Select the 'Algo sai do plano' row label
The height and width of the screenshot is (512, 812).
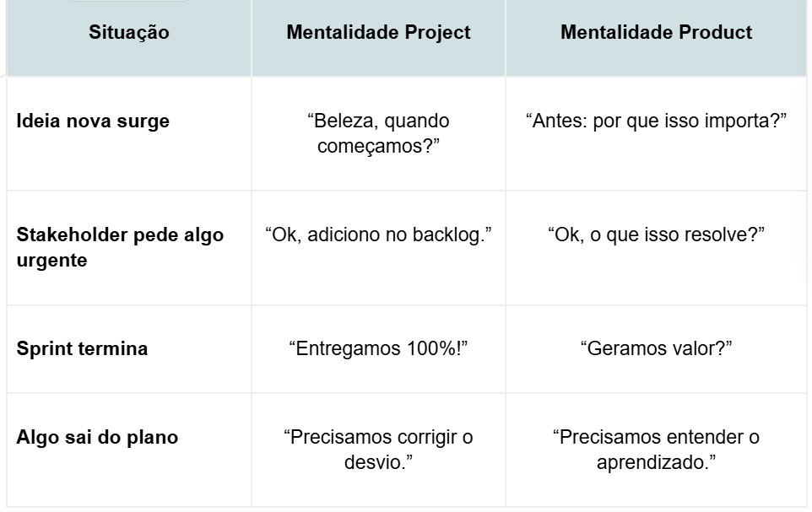click(x=97, y=437)
